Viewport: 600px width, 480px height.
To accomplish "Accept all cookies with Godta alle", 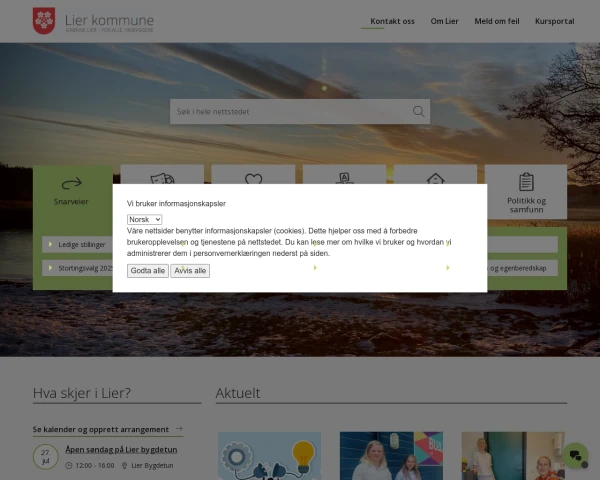I will click(x=148, y=271).
